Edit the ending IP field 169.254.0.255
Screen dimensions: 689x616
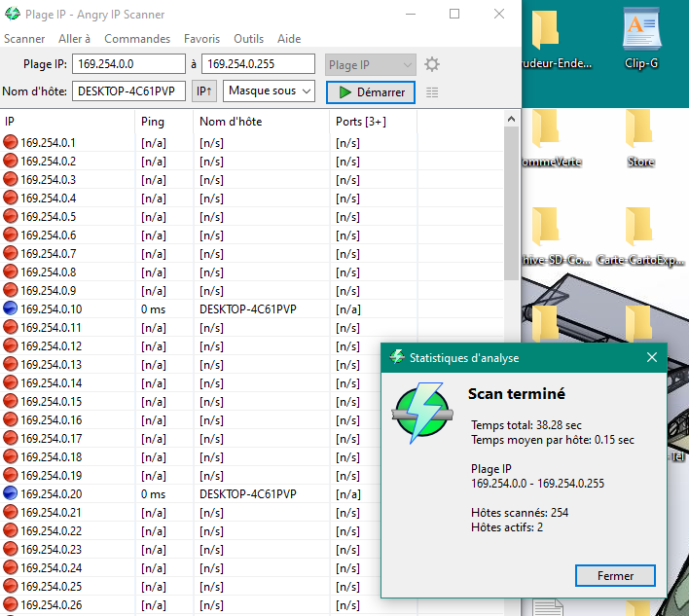tap(259, 64)
